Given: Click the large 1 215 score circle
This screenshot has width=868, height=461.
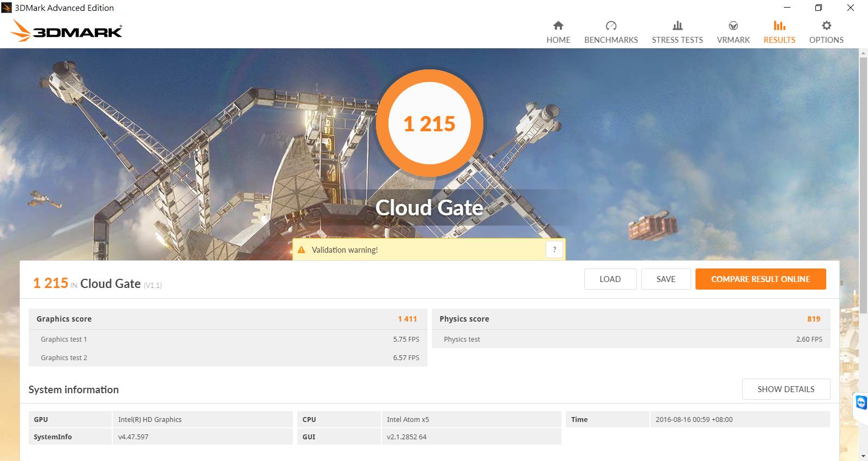Looking at the screenshot, I should 430,123.
